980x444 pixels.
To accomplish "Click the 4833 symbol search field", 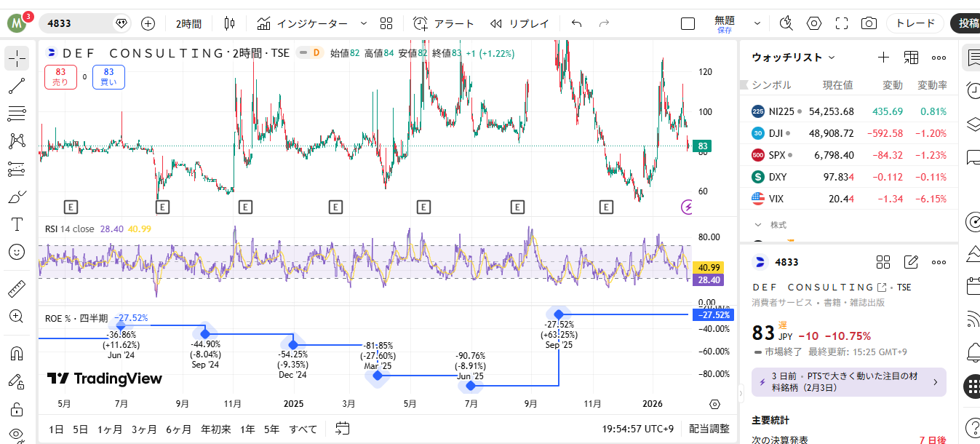I will pos(76,23).
